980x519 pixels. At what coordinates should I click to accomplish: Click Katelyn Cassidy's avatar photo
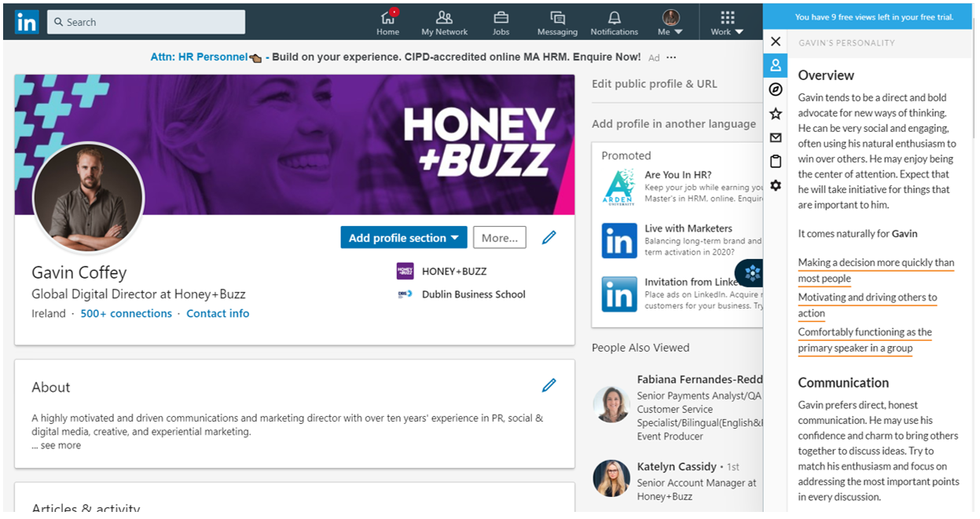tap(611, 478)
